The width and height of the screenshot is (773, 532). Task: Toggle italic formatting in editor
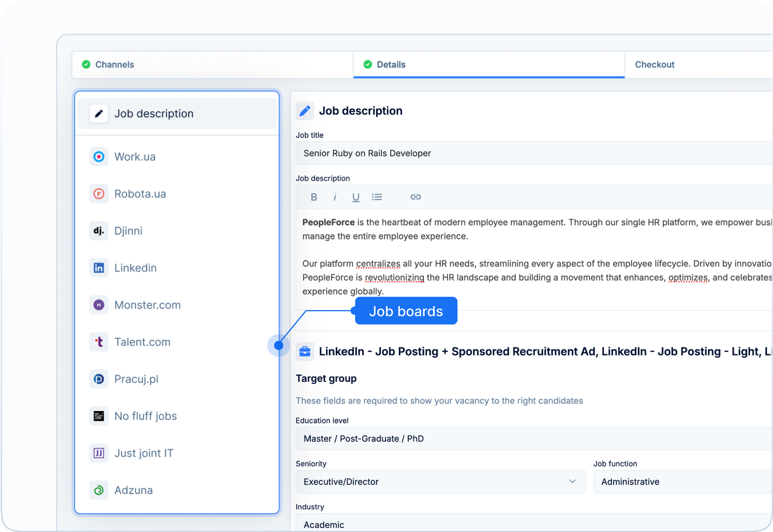tap(335, 197)
